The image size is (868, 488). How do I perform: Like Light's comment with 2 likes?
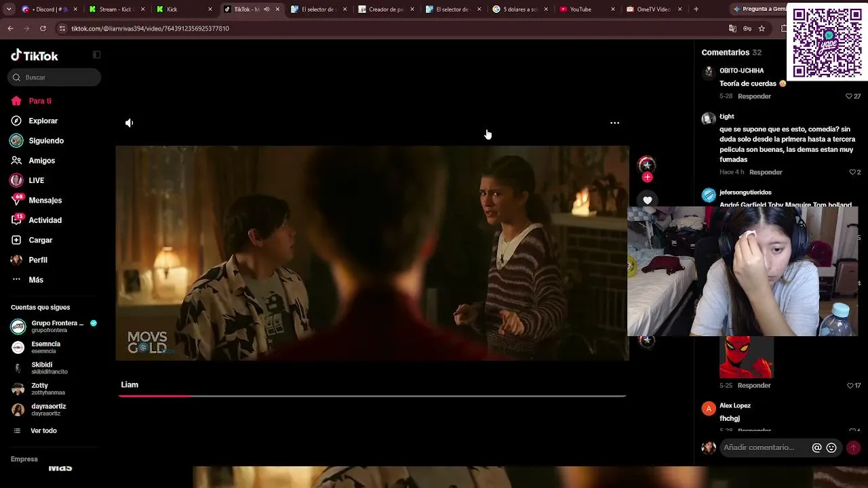point(852,172)
